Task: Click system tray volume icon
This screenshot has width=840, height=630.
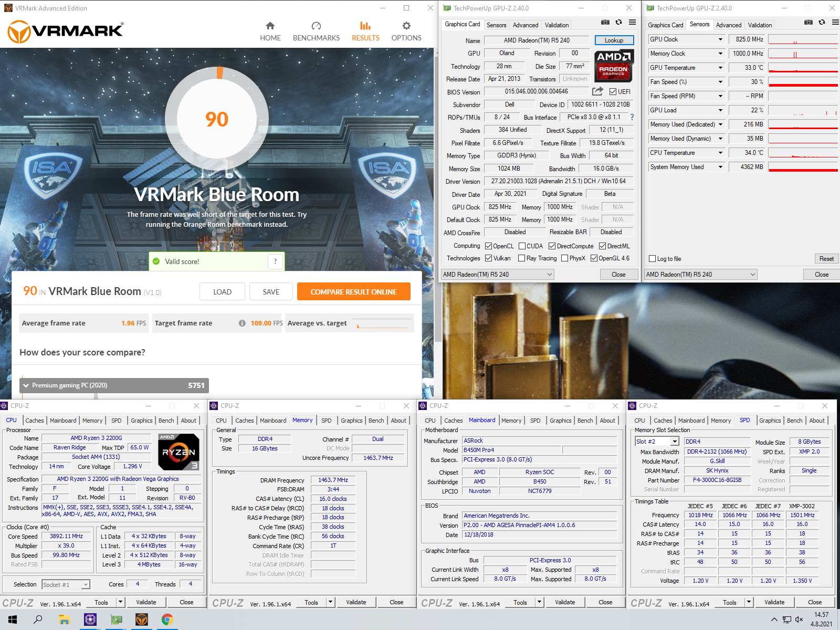Action: coord(799,619)
